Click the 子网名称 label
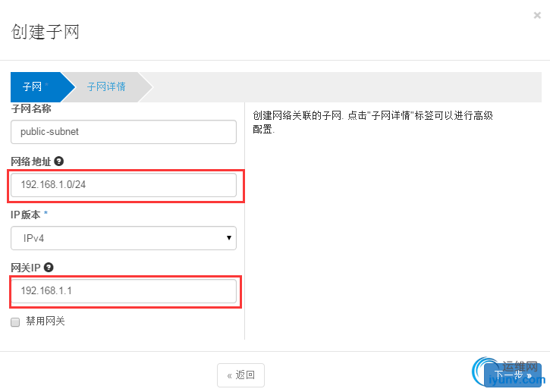Image resolution: width=550 pixels, height=392 pixels. point(30,109)
